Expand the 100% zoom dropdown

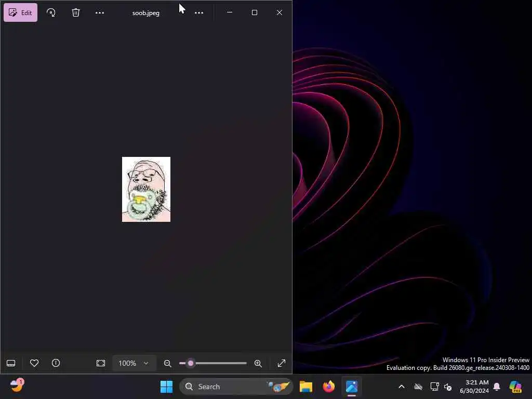[134, 363]
